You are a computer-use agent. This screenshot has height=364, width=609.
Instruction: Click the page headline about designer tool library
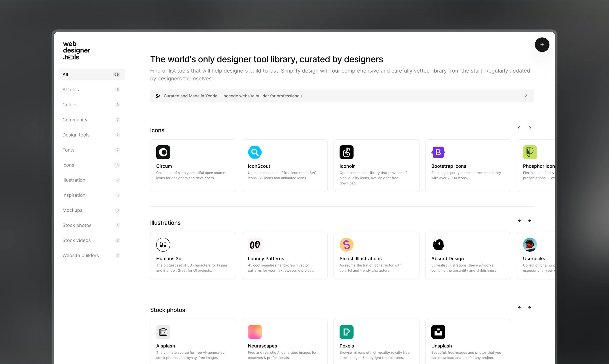click(266, 59)
